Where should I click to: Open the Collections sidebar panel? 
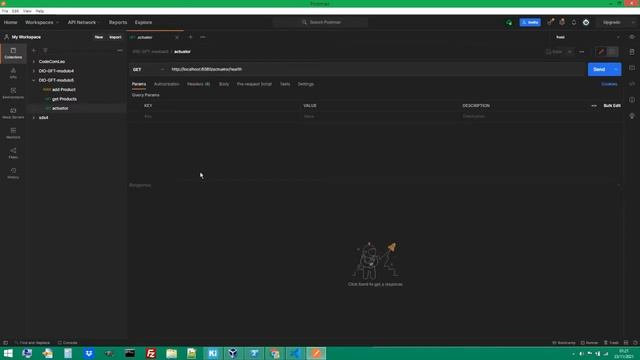point(13,53)
